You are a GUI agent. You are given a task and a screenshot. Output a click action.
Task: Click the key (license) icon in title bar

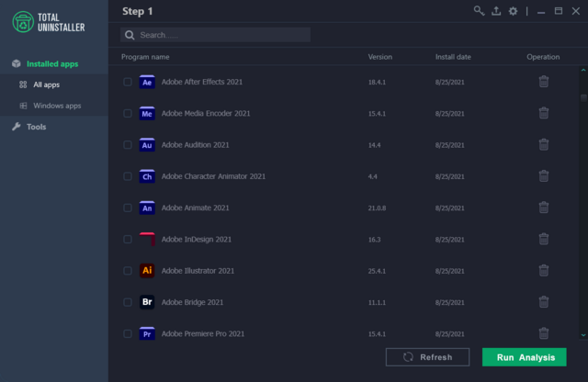pos(479,11)
